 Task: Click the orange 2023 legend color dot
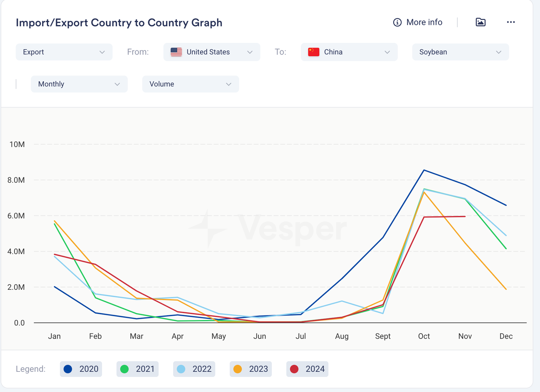point(238,369)
